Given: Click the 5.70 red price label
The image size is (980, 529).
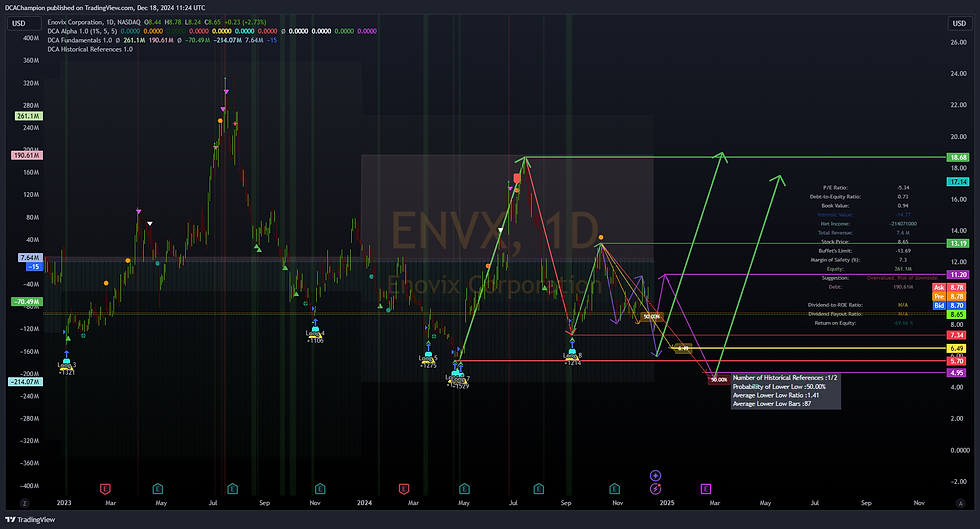Looking at the screenshot, I should (x=956, y=361).
